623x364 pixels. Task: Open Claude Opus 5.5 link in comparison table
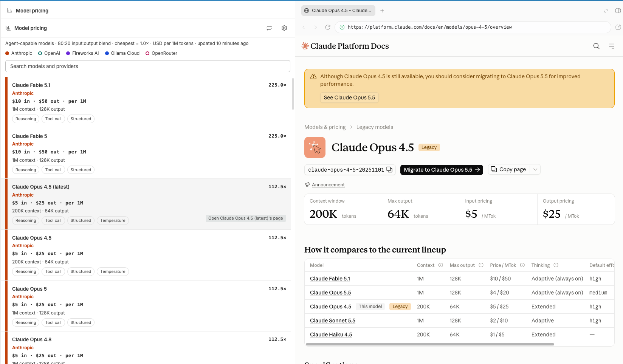330,293
